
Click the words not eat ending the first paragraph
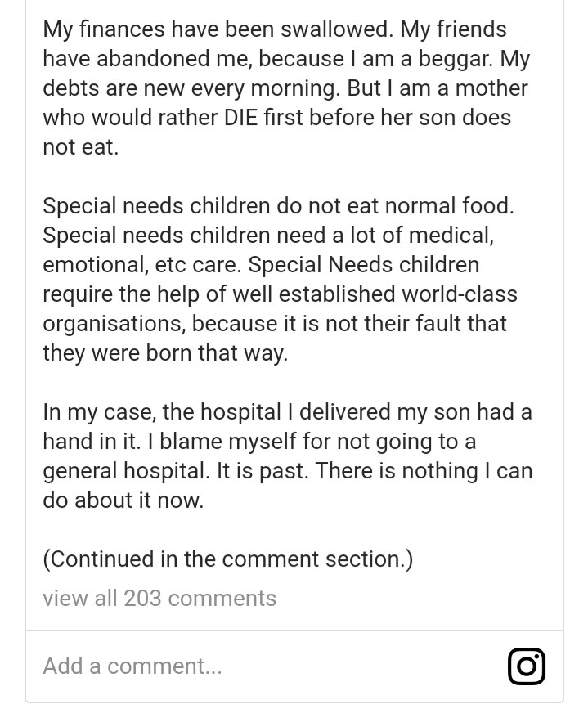(80, 146)
